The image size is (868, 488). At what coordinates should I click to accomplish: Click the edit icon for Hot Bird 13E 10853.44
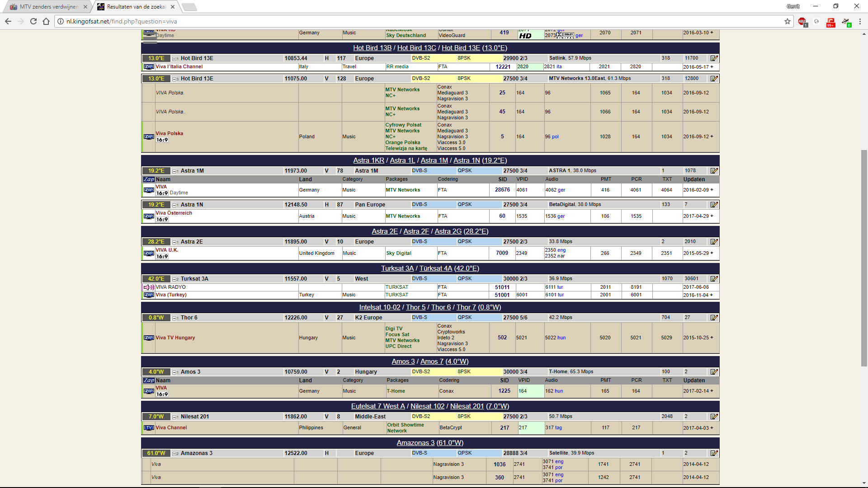coord(714,58)
